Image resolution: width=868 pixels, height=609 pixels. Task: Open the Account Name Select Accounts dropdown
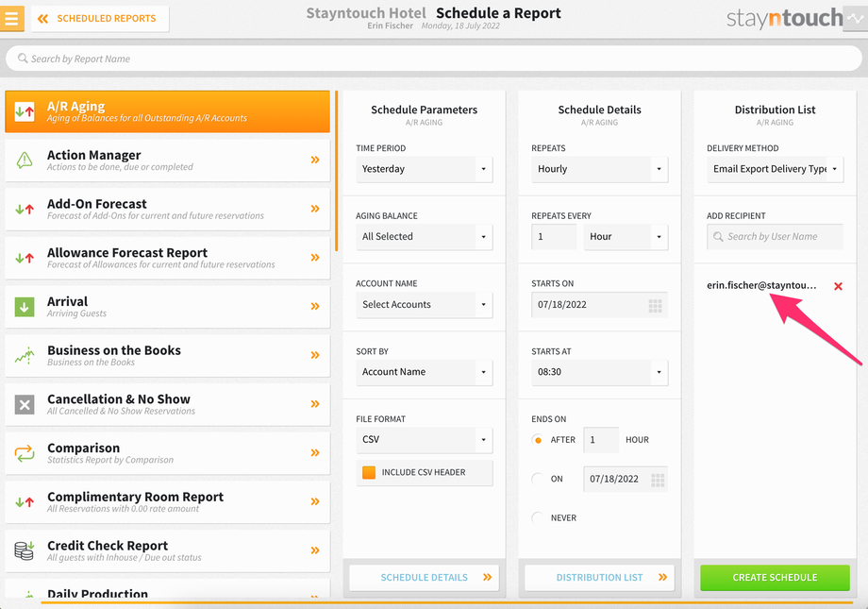tap(424, 305)
